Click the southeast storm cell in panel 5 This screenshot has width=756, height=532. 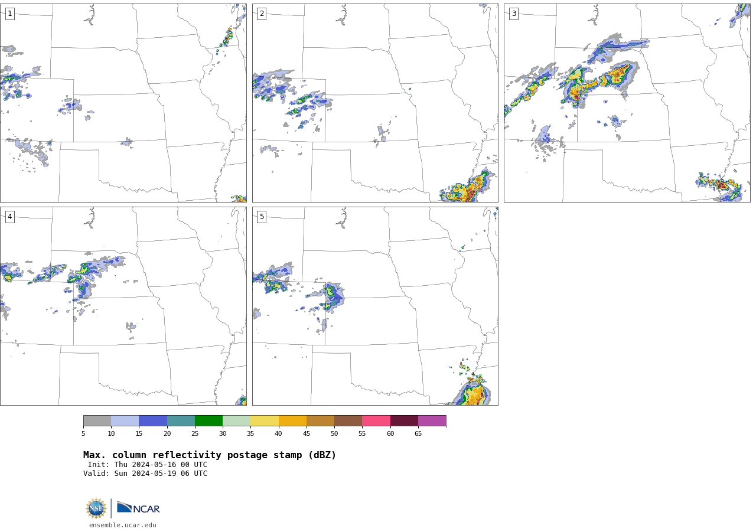[x=472, y=392]
